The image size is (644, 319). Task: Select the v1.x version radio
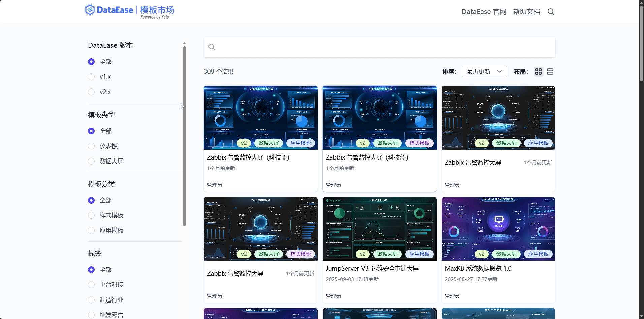tap(91, 77)
